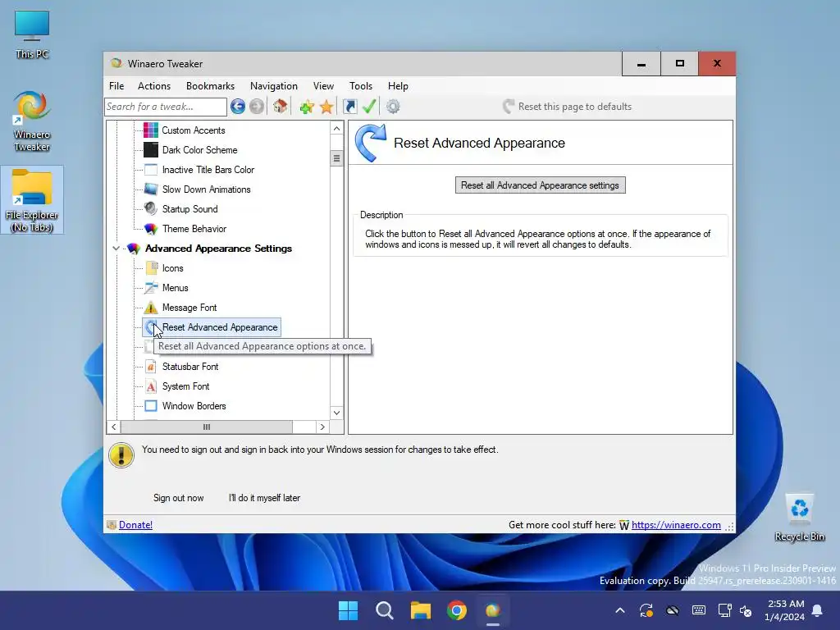The image size is (840, 630).
Task: Open taskbar Search
Action: (x=384, y=610)
